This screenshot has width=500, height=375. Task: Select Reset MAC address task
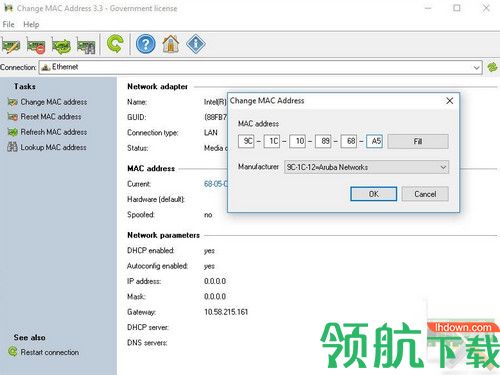51,117
